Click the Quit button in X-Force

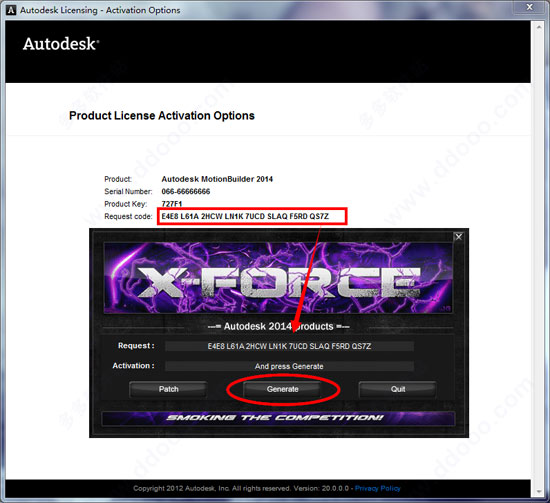398,389
